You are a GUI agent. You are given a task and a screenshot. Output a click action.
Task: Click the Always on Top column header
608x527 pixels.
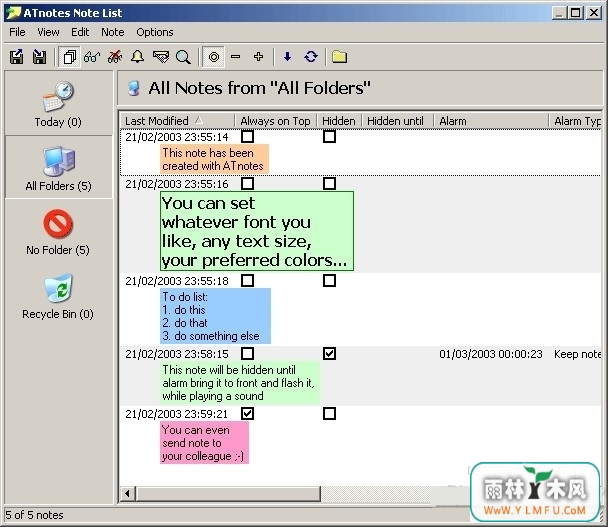click(276, 121)
